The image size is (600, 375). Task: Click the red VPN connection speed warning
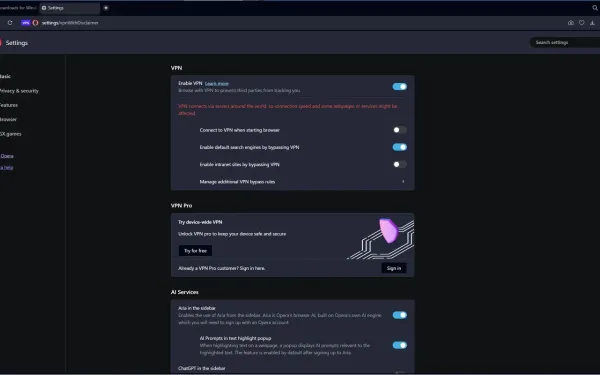(288, 109)
